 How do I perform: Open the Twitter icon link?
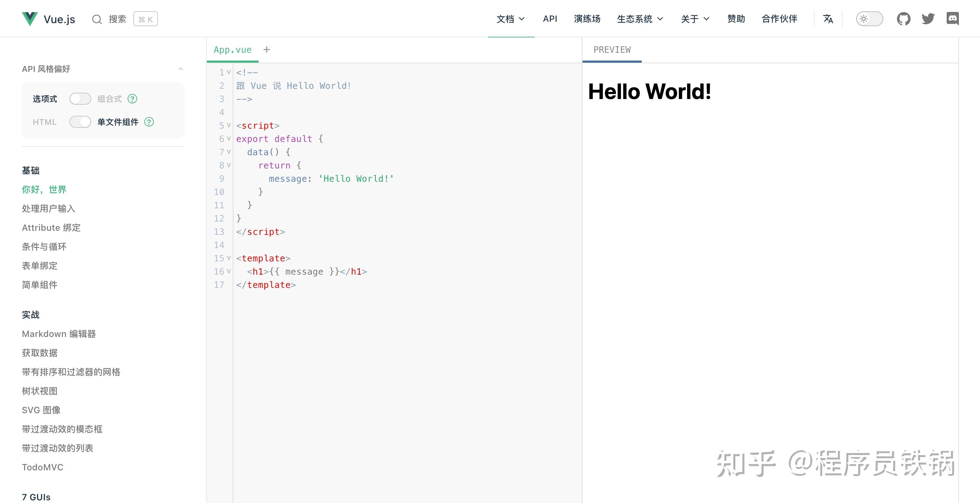click(x=928, y=19)
